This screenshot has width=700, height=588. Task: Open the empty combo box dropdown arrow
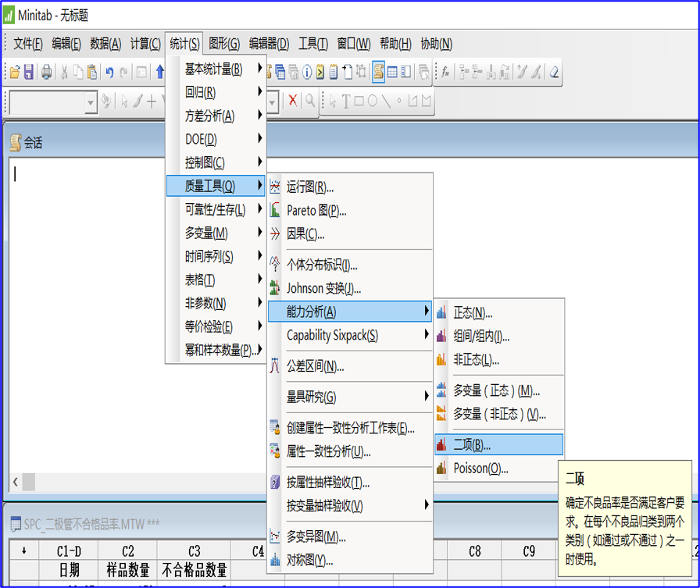point(91,102)
